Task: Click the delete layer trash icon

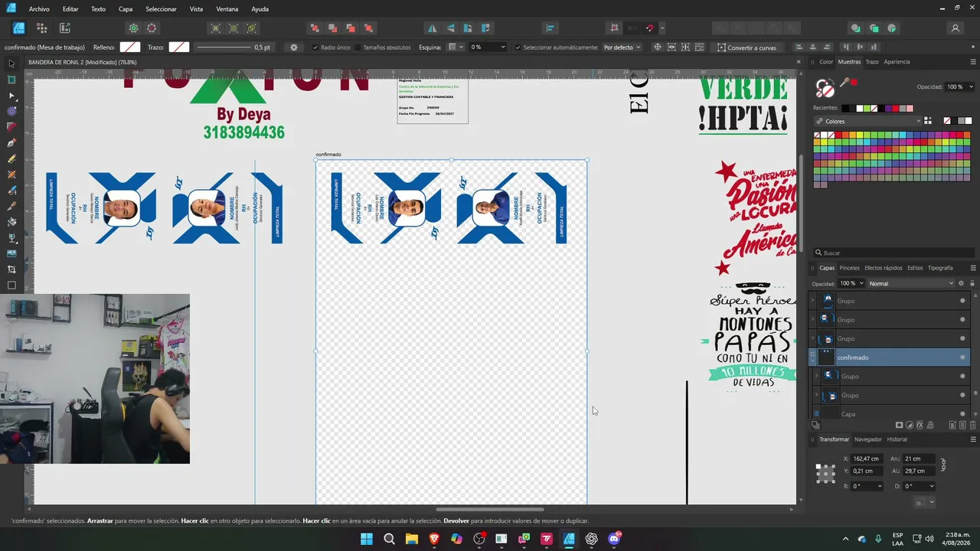Action: tap(973, 425)
